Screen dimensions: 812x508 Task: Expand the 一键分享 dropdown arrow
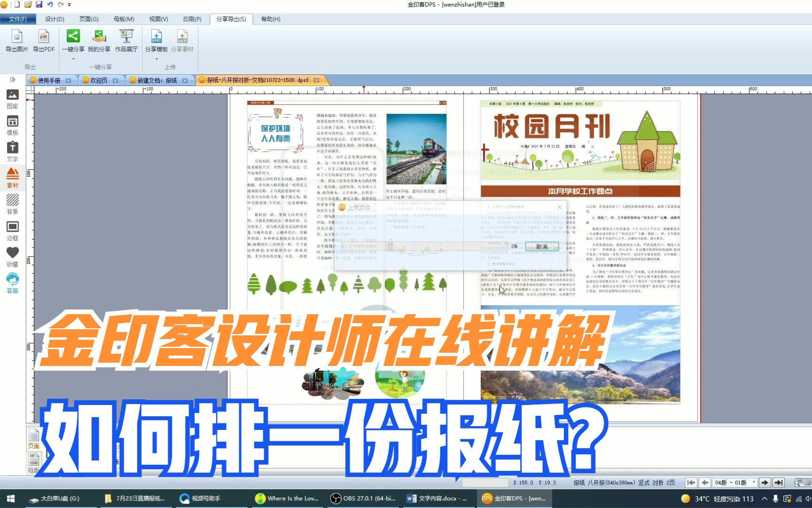point(73,59)
